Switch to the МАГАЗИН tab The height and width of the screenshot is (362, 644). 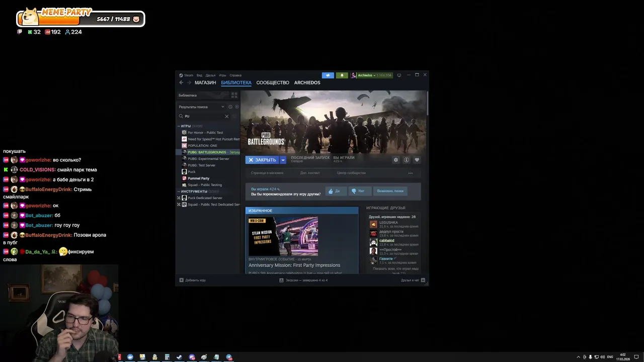[205, 82]
